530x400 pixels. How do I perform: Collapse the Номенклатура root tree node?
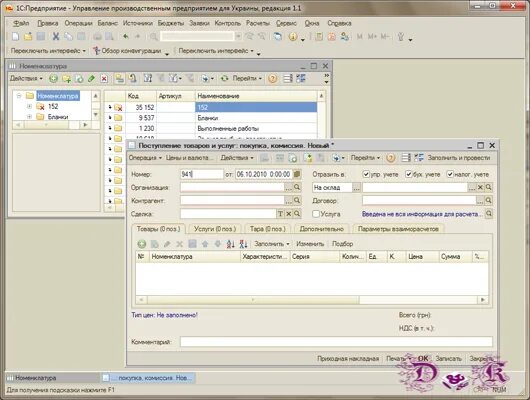click(x=19, y=96)
